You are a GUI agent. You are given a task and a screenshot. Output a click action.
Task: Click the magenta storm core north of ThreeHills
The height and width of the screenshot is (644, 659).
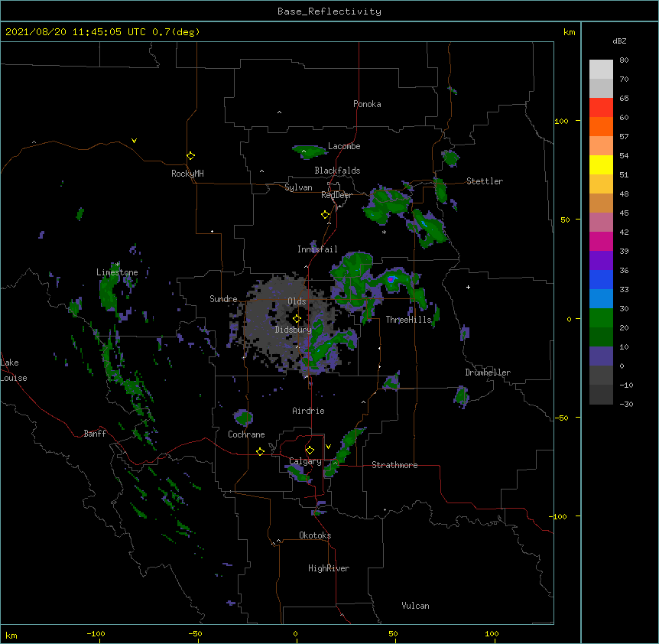[x=391, y=279]
